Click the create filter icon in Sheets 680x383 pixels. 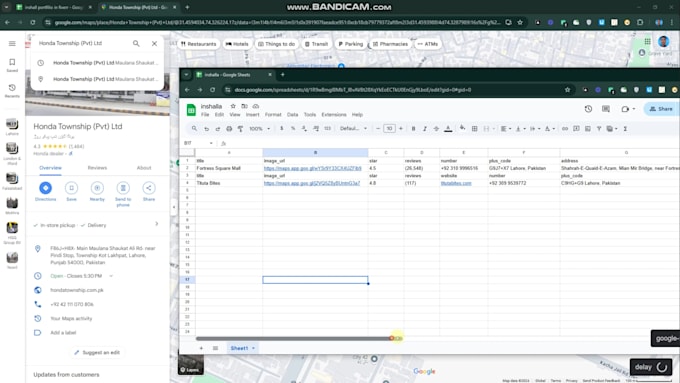pos(599,129)
